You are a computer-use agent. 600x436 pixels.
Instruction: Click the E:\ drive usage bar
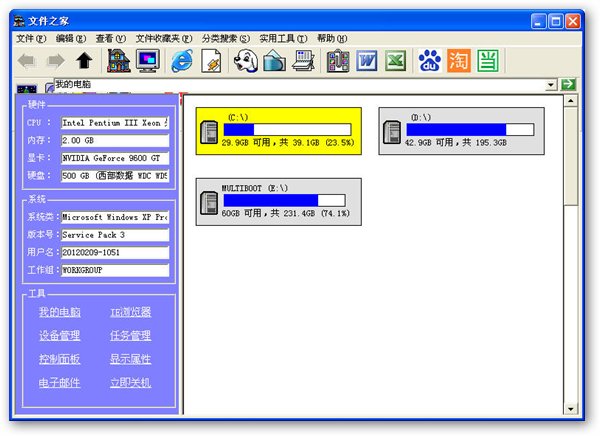284,200
